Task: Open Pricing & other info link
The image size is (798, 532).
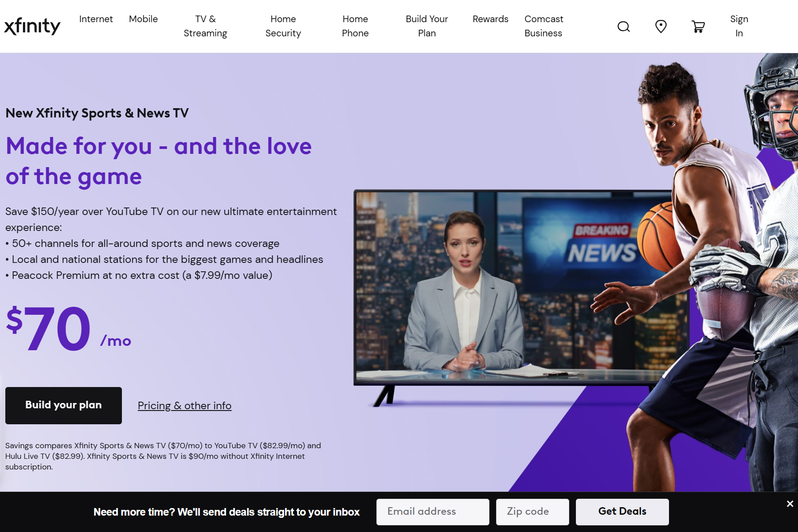Action: tap(184, 406)
